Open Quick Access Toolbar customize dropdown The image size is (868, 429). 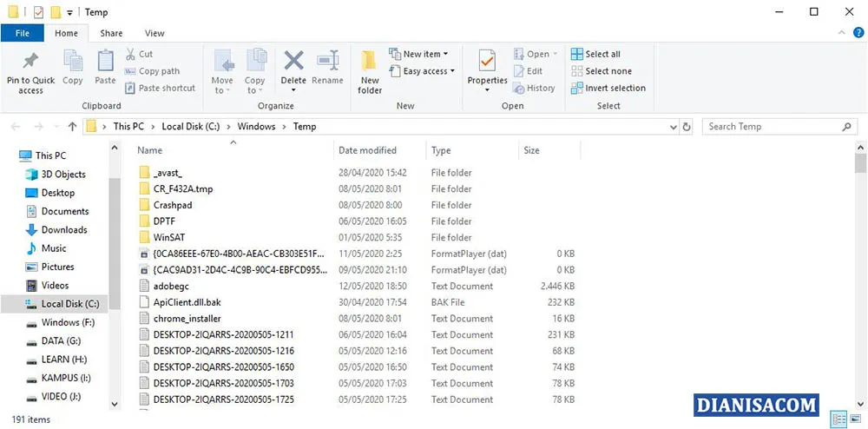[69, 12]
